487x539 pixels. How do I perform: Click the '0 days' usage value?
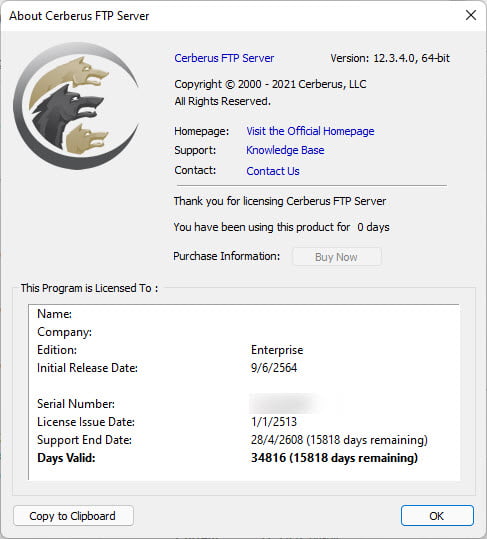pyautogui.click(x=373, y=227)
